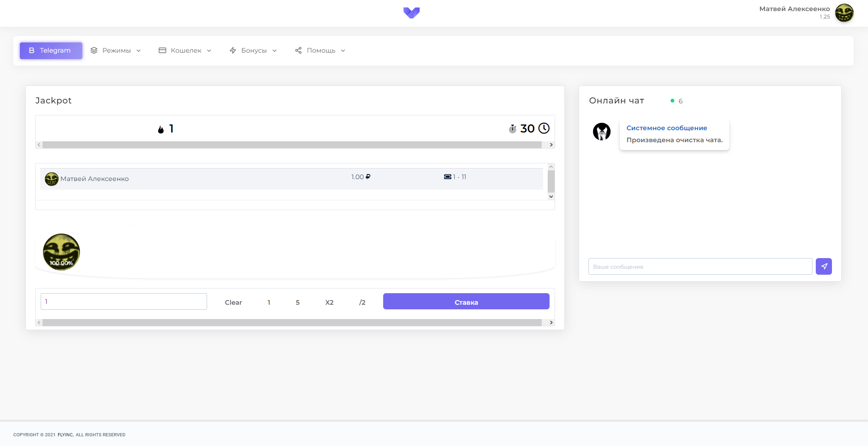Open the Кошелек dropdown menu
This screenshot has width=868, height=446.
click(185, 51)
